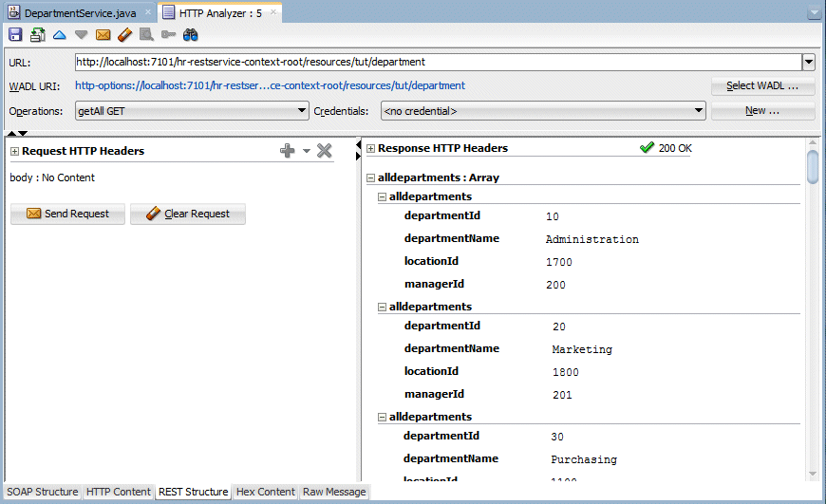Viewport: 826px width, 504px height.
Task: Select the HTTP Analyzer : 5 tab
Action: 220,13
